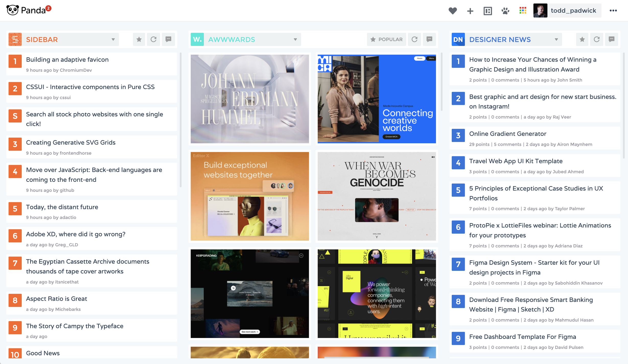The image size is (628, 364).
Task: Open the three-dots more menu
Action: click(x=613, y=11)
